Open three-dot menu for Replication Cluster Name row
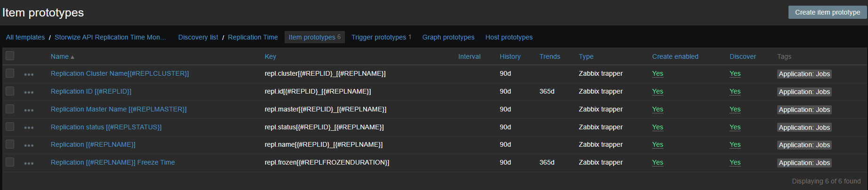 click(29, 74)
